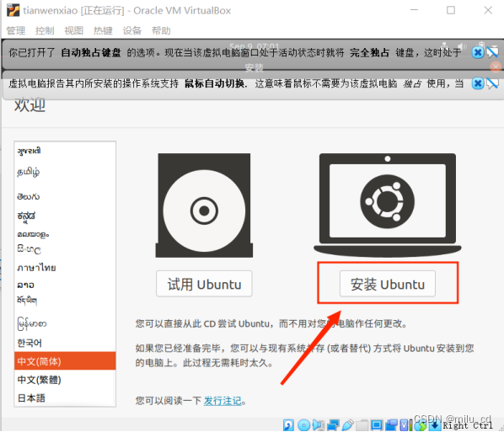Click the laptop Ubuntu logo image
This screenshot has height=432, width=504.
(x=388, y=205)
